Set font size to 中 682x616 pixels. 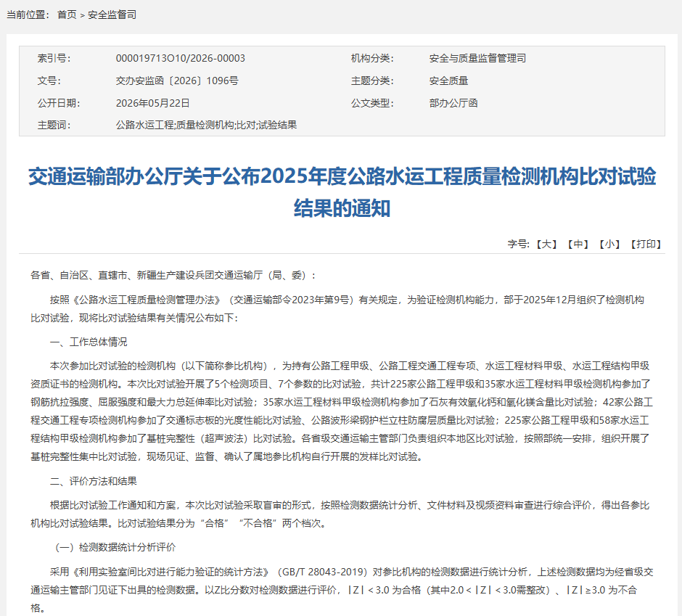pos(578,244)
